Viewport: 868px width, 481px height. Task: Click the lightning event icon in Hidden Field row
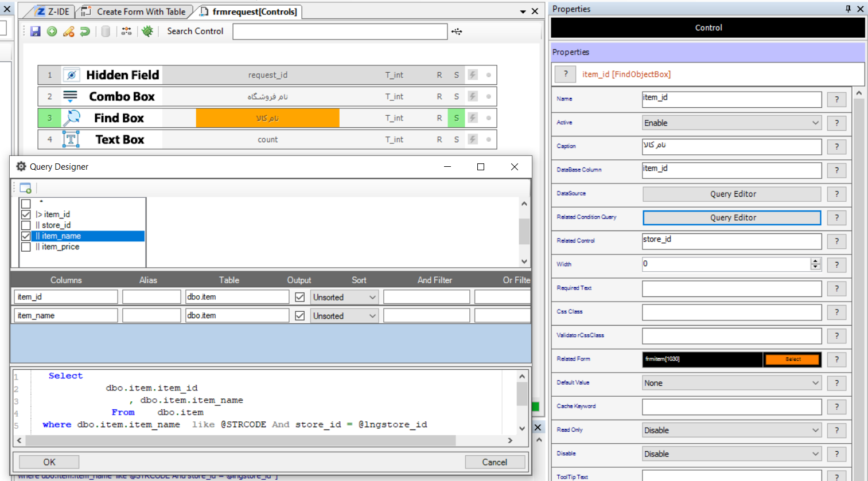(x=473, y=75)
